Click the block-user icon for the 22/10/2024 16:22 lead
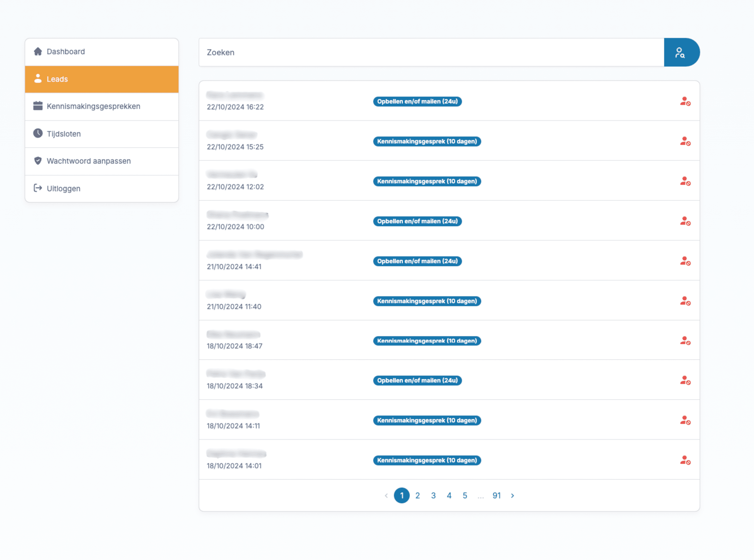 click(x=685, y=101)
